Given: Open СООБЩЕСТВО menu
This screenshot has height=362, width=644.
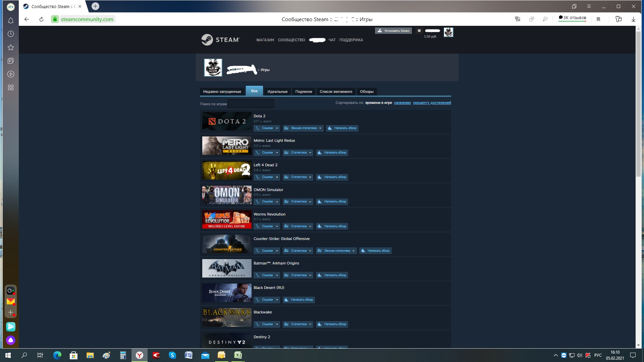Looking at the screenshot, I should coord(291,40).
